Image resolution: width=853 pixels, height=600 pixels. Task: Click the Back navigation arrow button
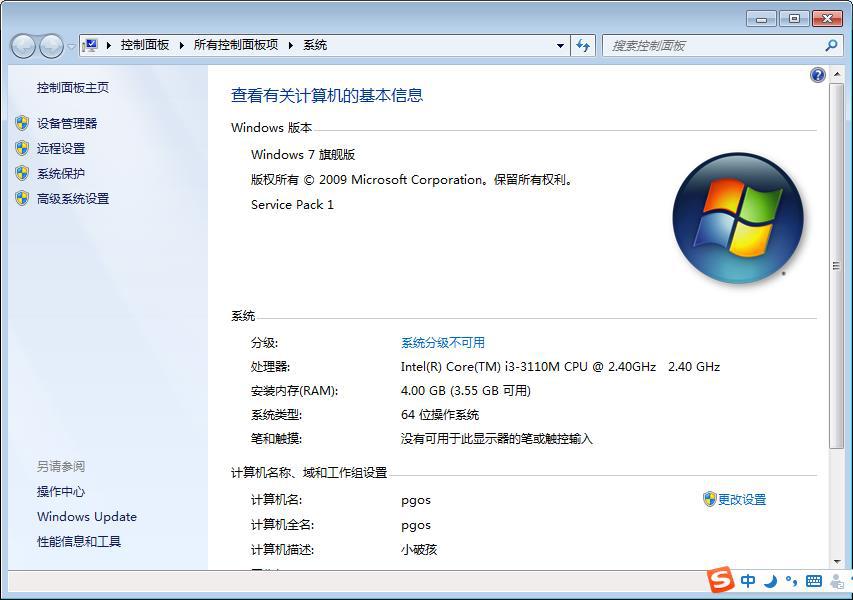coord(23,46)
